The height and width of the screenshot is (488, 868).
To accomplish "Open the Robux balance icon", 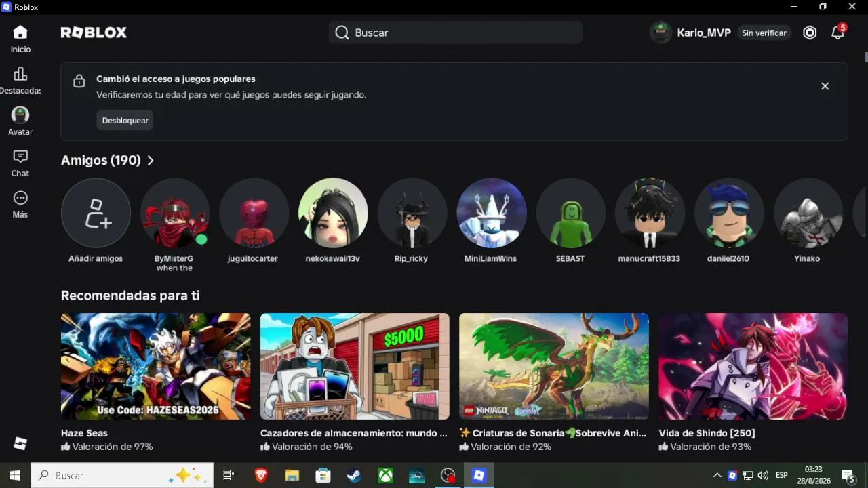I will tap(810, 33).
